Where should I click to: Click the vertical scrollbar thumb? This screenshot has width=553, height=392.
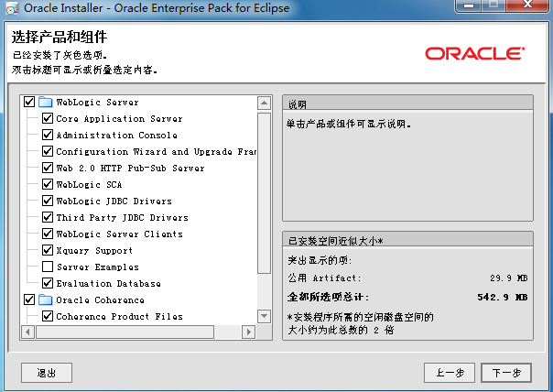pos(265,193)
